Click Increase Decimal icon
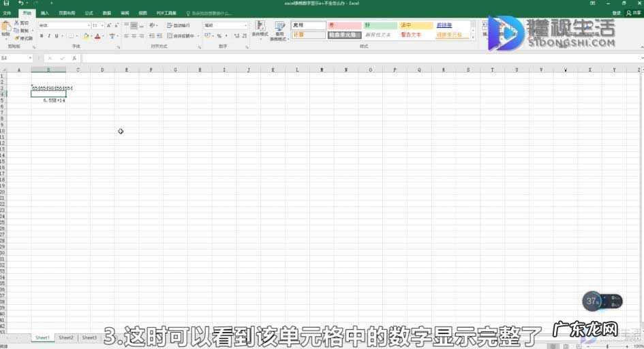 pos(236,36)
